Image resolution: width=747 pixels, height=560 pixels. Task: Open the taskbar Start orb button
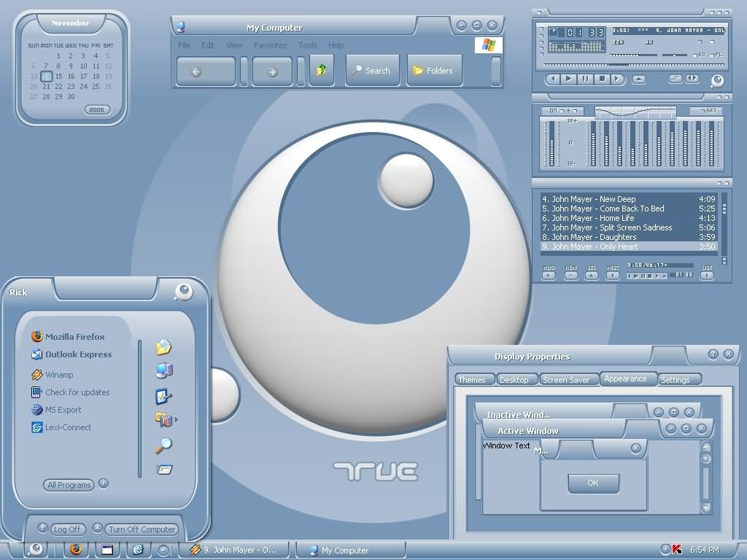click(35, 549)
